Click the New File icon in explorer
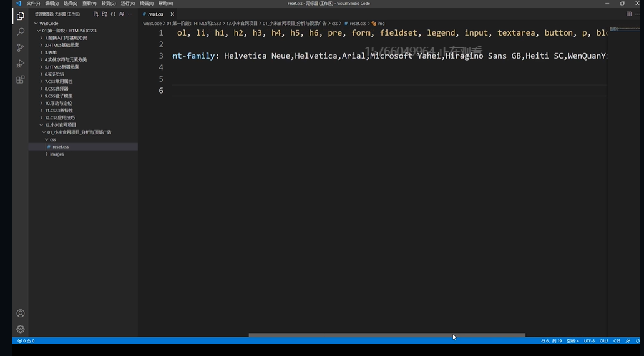Viewport: 644px width, 356px height. (x=95, y=14)
